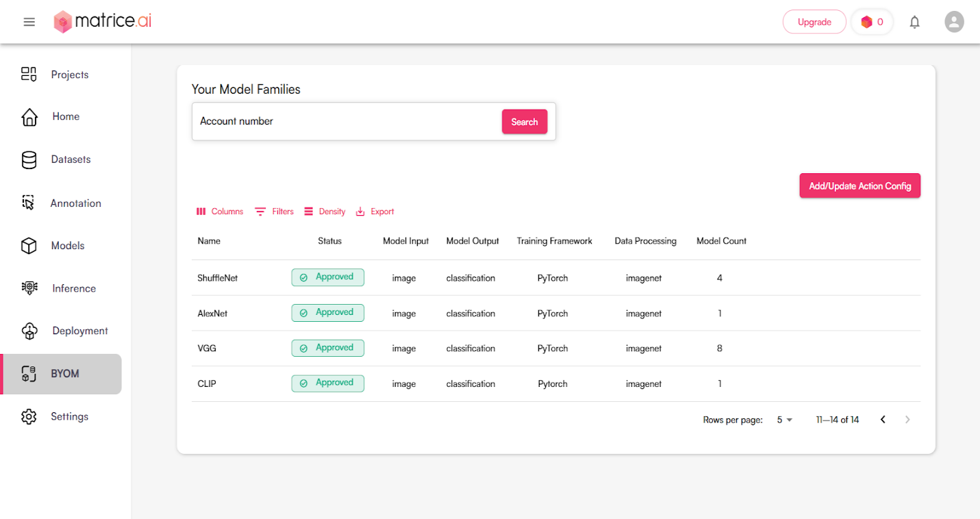The image size is (980, 519).
Task: Click classification cell in VGG row
Action: pyautogui.click(x=470, y=349)
